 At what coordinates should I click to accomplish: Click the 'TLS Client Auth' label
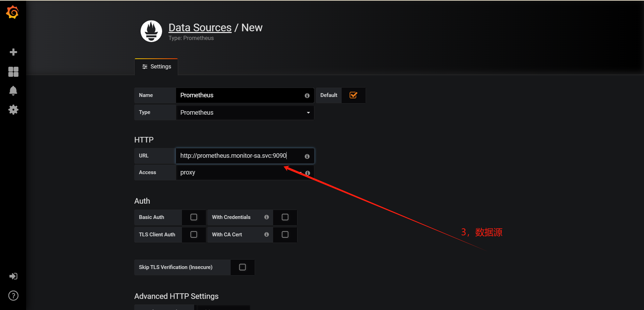click(157, 235)
